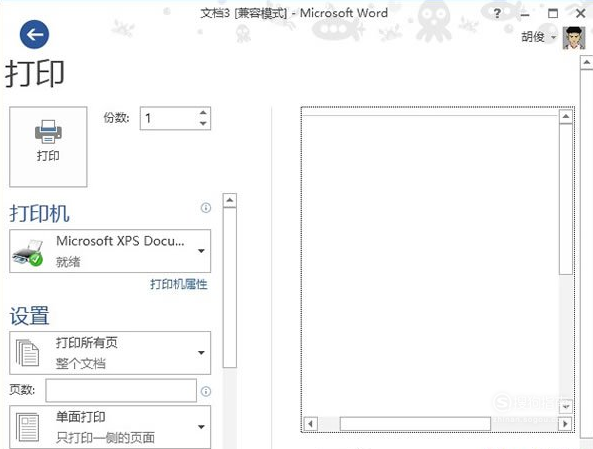The image size is (593, 449).
Task: Click preview vertical scroll up arrow
Action: coord(566,117)
